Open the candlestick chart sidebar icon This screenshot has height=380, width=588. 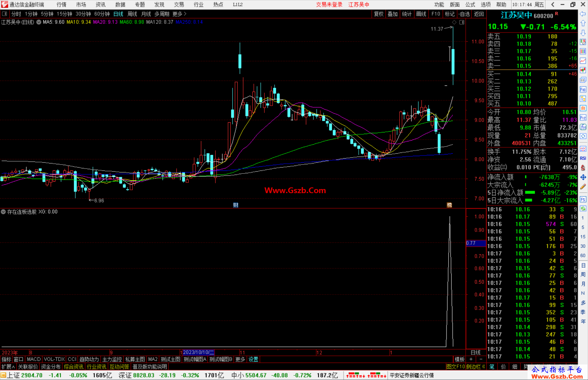[x=583, y=70]
